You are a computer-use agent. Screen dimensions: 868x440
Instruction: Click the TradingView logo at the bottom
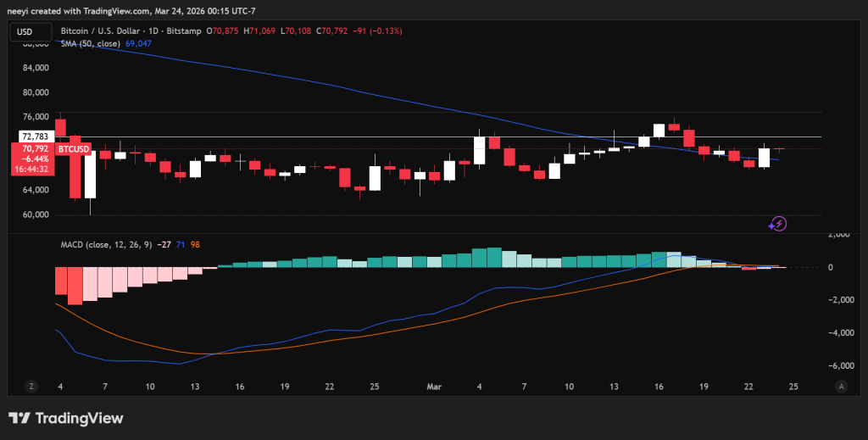pyautogui.click(x=66, y=418)
